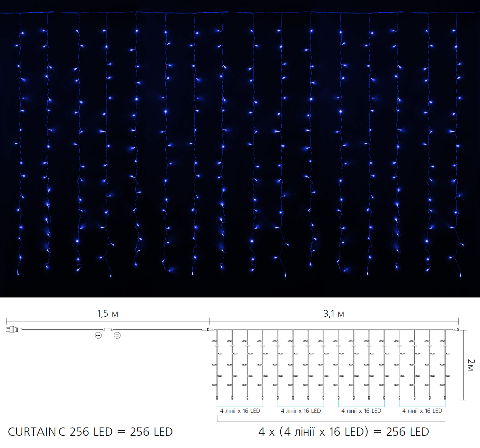Click the last '4 лінії x 16 LED' label

pyautogui.click(x=422, y=411)
